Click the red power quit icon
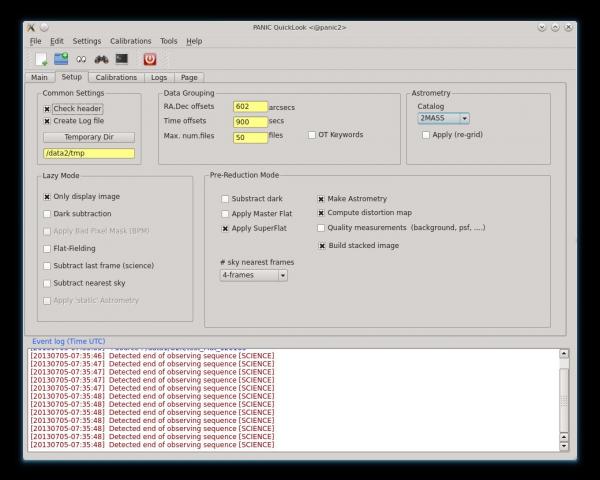This screenshot has height=480, width=600. pos(149,59)
